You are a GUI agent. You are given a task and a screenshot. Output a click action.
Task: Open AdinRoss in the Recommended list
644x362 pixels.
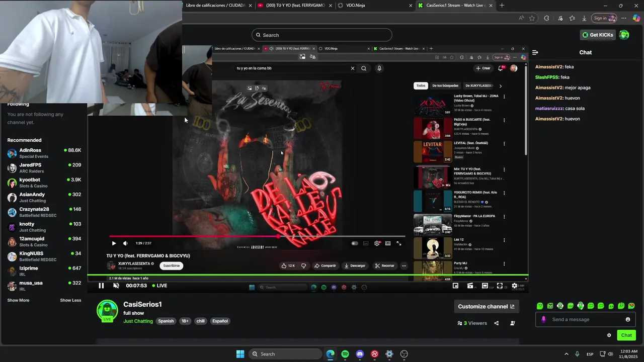point(44,153)
